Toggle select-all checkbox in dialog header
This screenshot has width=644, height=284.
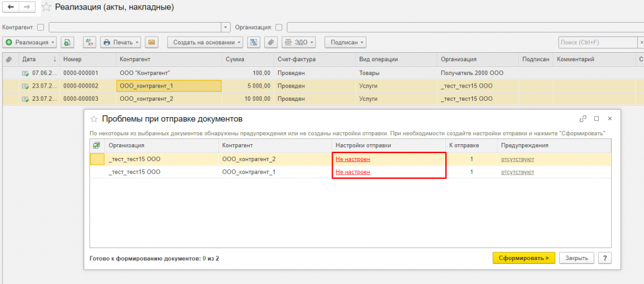(x=97, y=145)
